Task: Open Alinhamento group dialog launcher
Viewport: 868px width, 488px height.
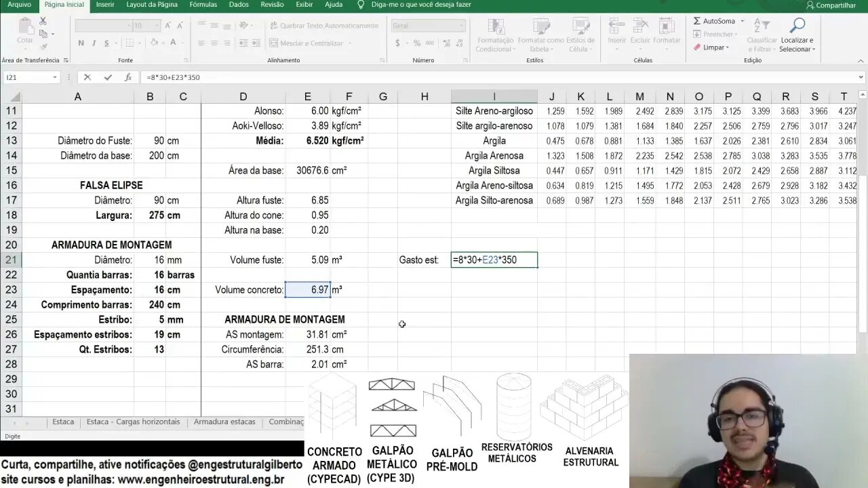Action: click(383, 60)
